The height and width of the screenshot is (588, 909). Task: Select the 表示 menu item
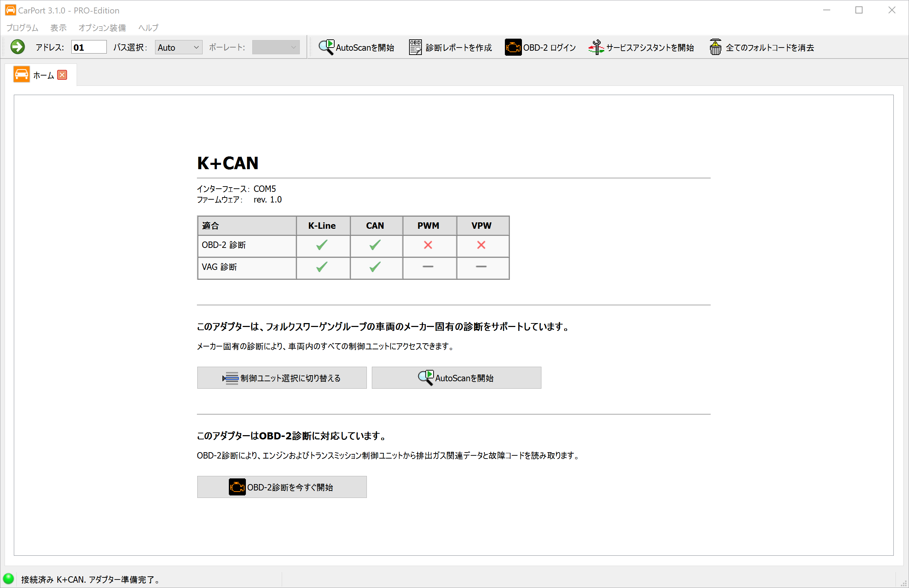tap(58, 28)
